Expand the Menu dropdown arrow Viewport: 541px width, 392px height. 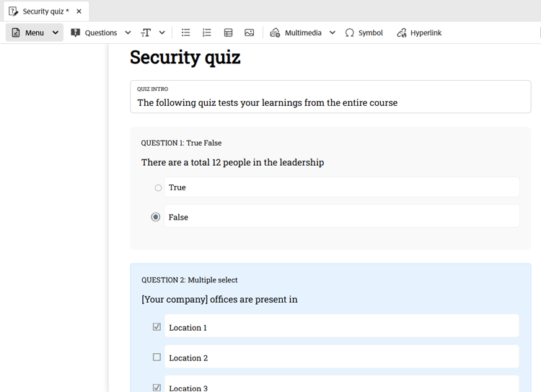point(56,32)
